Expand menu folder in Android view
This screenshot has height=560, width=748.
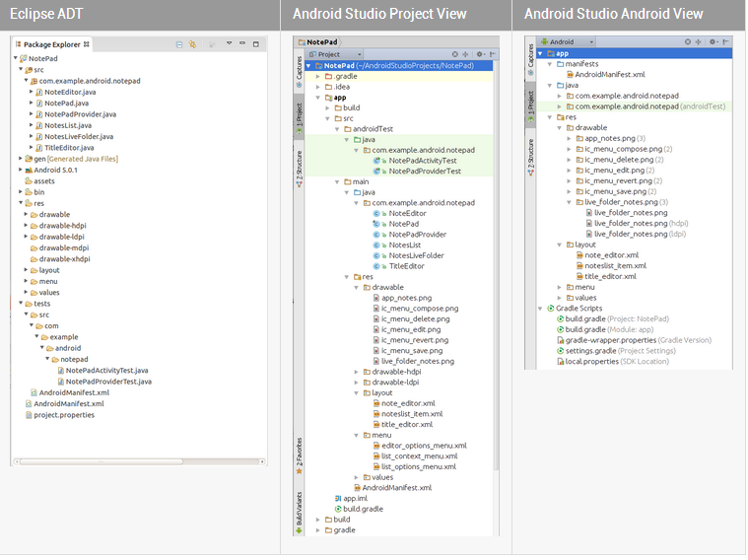click(560, 288)
